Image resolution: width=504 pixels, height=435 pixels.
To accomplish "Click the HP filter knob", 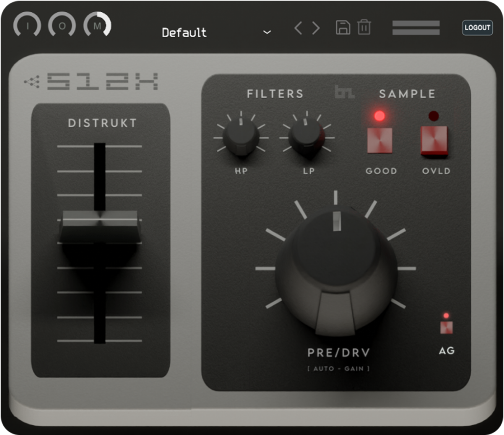I will [x=241, y=137].
